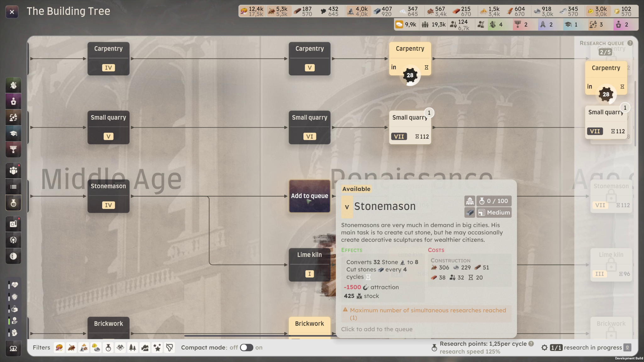Select the wood logs filter icon

click(72, 348)
